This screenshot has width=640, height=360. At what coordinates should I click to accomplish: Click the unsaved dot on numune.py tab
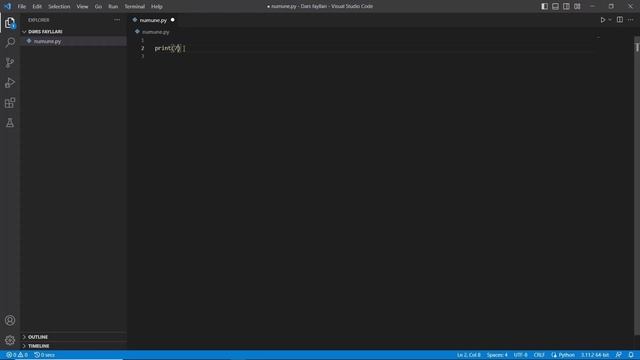[x=173, y=20]
